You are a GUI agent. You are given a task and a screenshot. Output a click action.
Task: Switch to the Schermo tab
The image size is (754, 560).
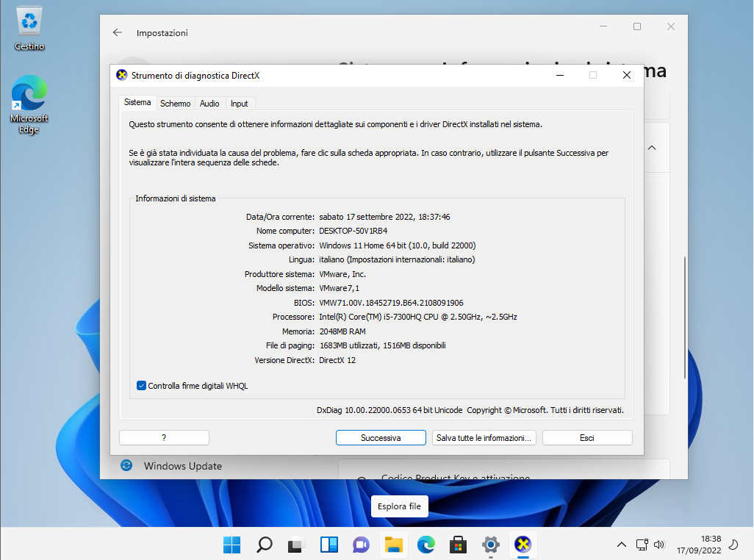(175, 104)
